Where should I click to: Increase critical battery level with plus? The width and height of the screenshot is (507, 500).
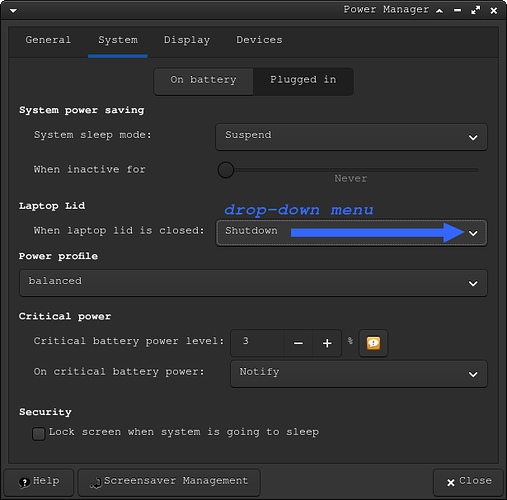pyautogui.click(x=327, y=343)
